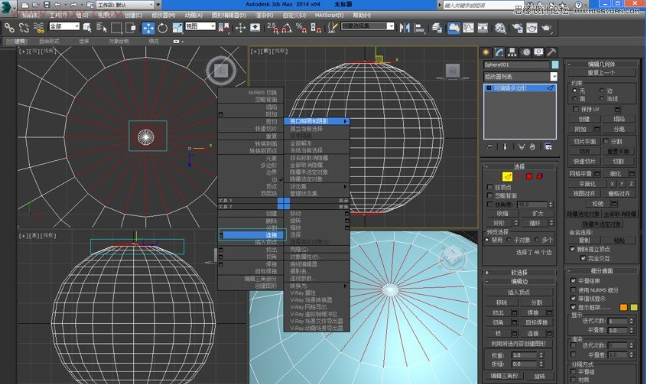Enable the 使用 NURMS 细分 checkbox

coord(573,290)
